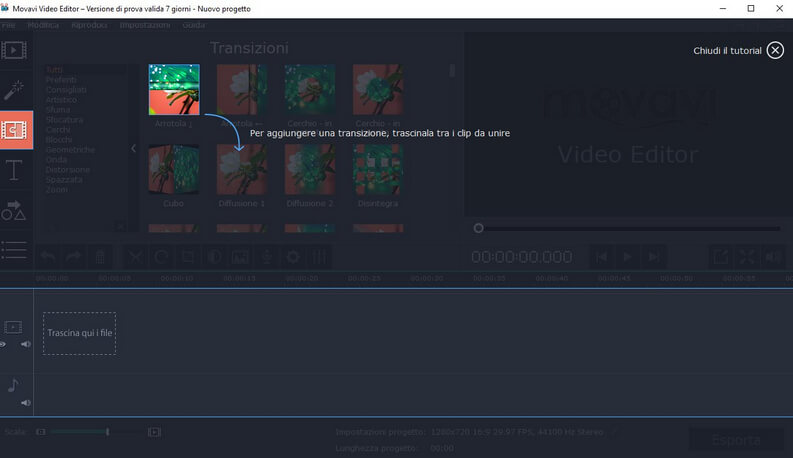Open the media import tab
The width and height of the screenshot is (793, 458).
tap(14, 51)
